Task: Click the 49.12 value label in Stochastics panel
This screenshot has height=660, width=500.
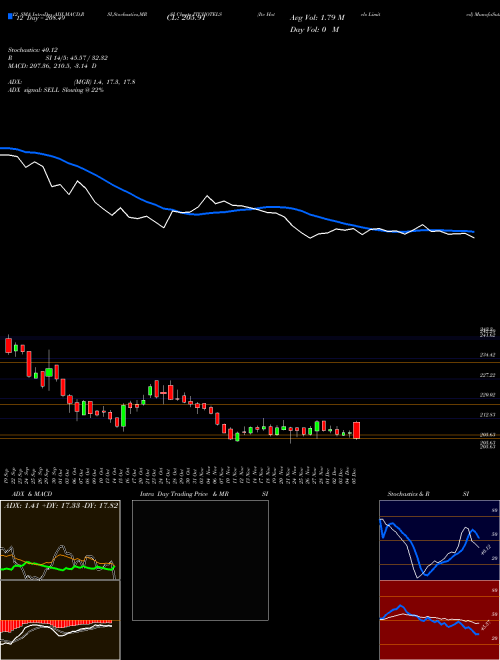Action: click(x=486, y=550)
